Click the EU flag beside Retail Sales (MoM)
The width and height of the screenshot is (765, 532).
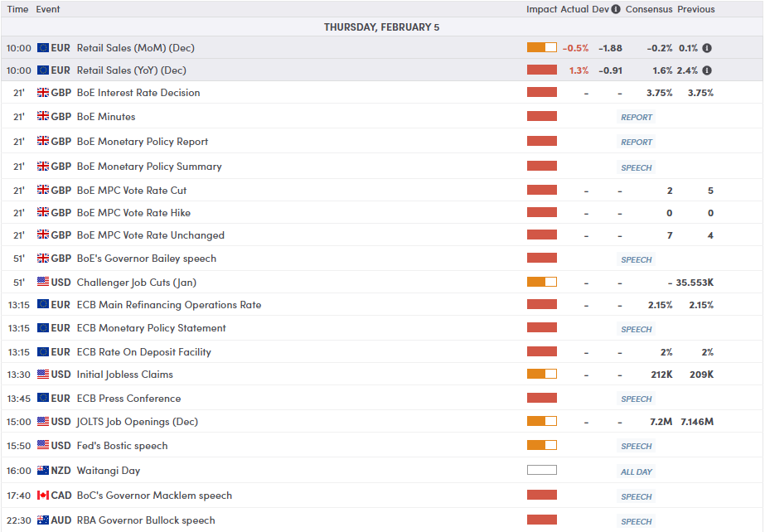[43, 48]
